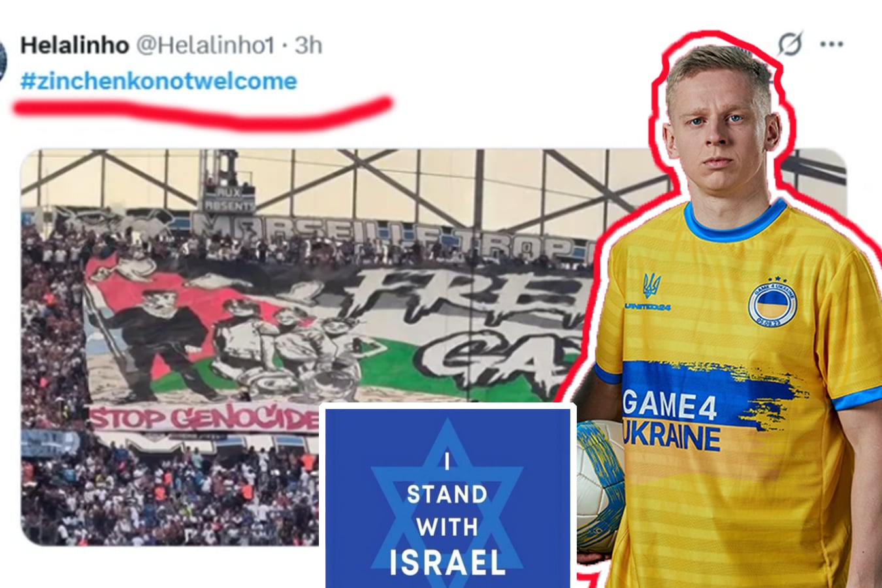Click the STOP GENOCIDE banner text
This screenshot has width=882, height=588.
point(204,419)
